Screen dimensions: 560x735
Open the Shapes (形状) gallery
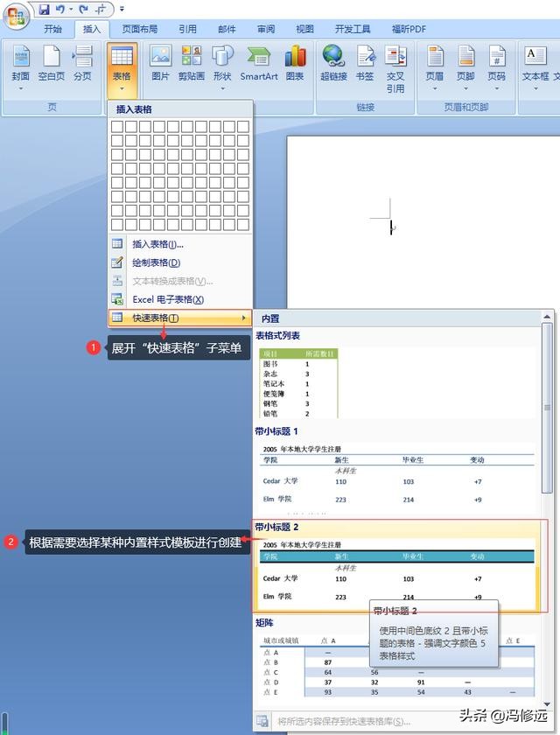coord(222,68)
